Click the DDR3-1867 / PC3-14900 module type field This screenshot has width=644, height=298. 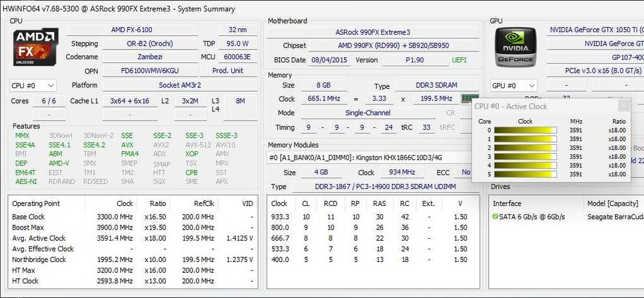point(386,187)
